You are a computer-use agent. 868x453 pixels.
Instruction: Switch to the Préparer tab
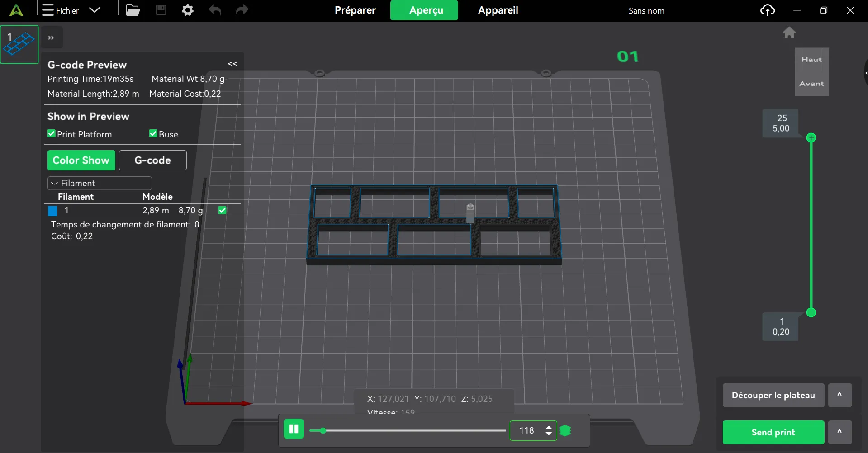[x=355, y=10]
